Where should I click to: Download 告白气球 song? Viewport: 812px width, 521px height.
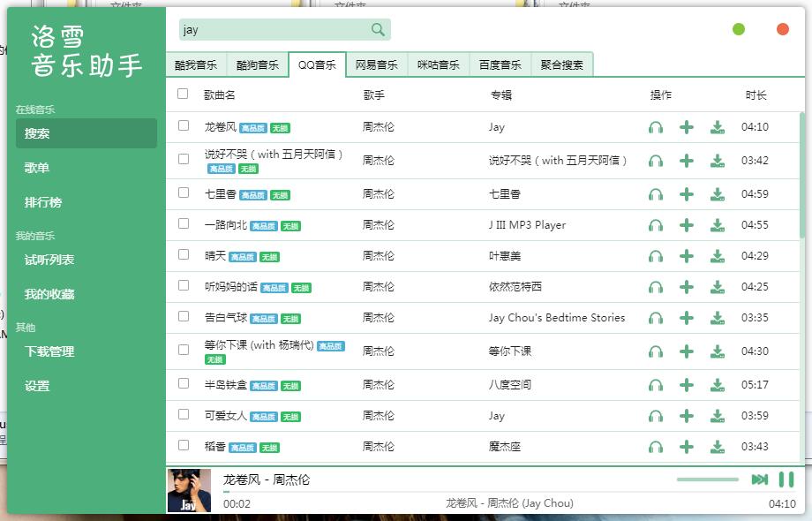tap(718, 318)
